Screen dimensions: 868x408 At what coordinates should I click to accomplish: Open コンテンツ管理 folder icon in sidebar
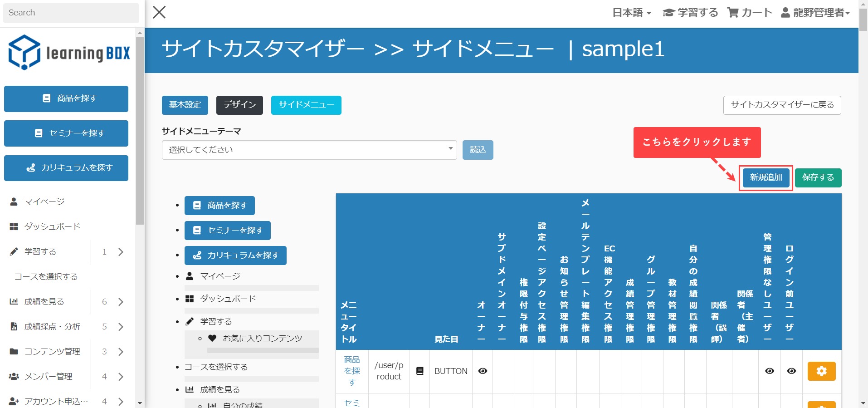pos(14,351)
